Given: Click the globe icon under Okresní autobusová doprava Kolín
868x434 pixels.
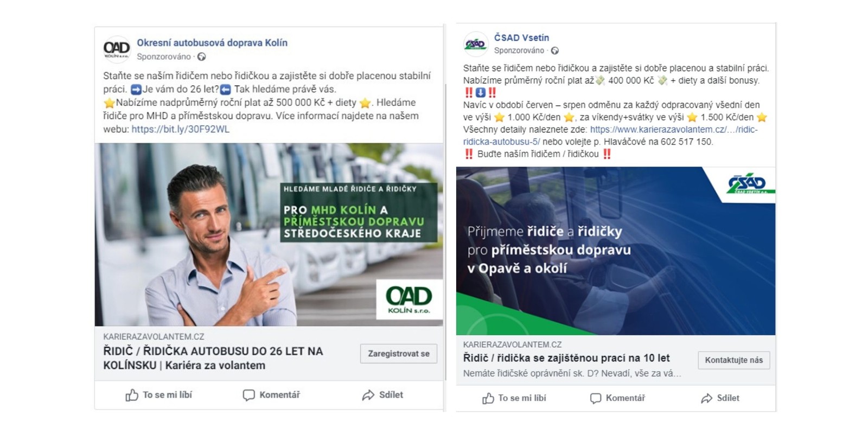Looking at the screenshot, I should click(x=202, y=56).
